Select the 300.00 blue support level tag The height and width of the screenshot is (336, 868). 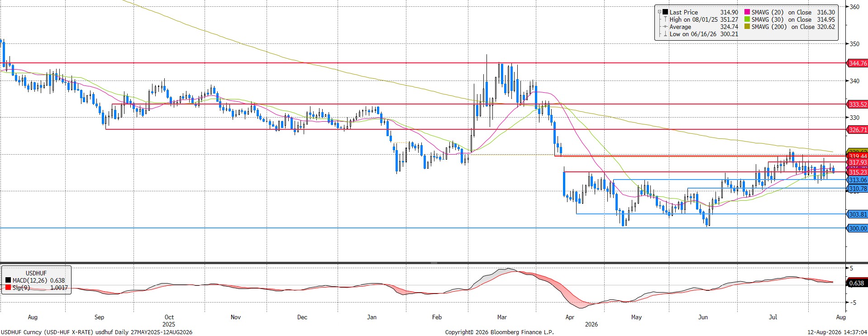pos(857,228)
